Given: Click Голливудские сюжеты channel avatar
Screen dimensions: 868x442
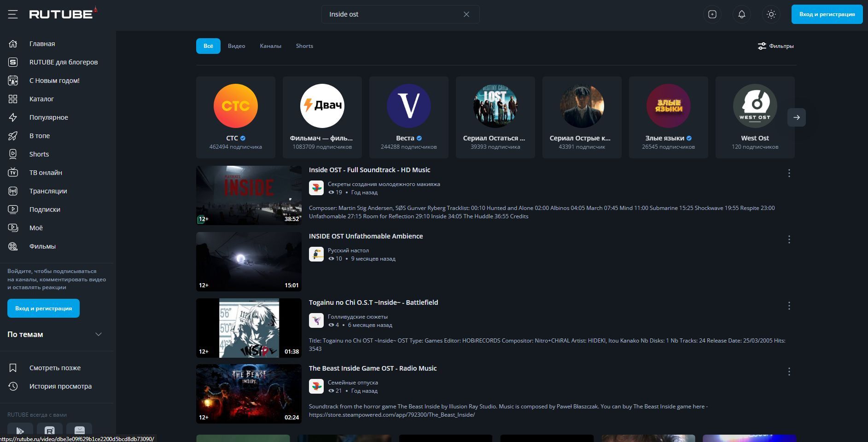Looking at the screenshot, I should (x=316, y=320).
